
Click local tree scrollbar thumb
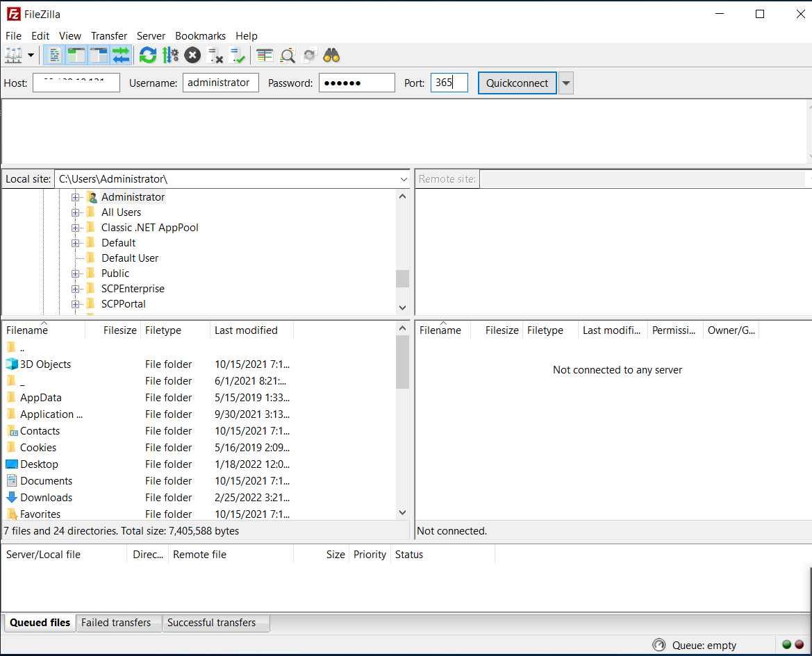click(402, 278)
